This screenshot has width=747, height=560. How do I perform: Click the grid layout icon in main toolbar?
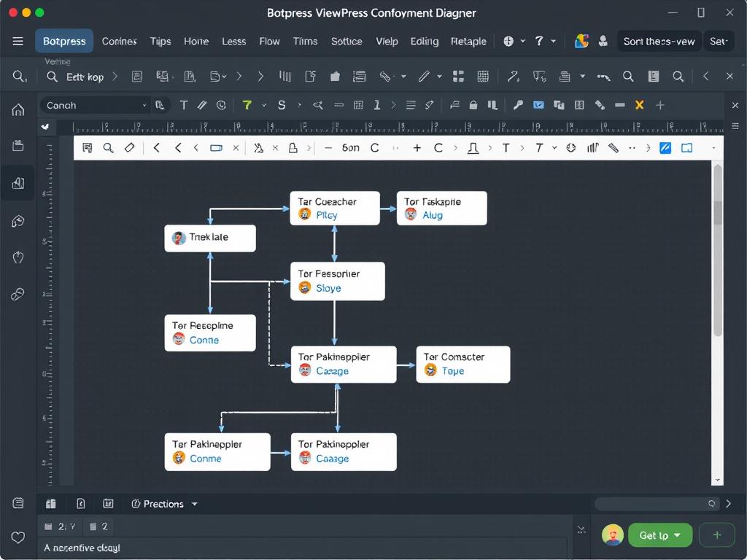(x=458, y=76)
